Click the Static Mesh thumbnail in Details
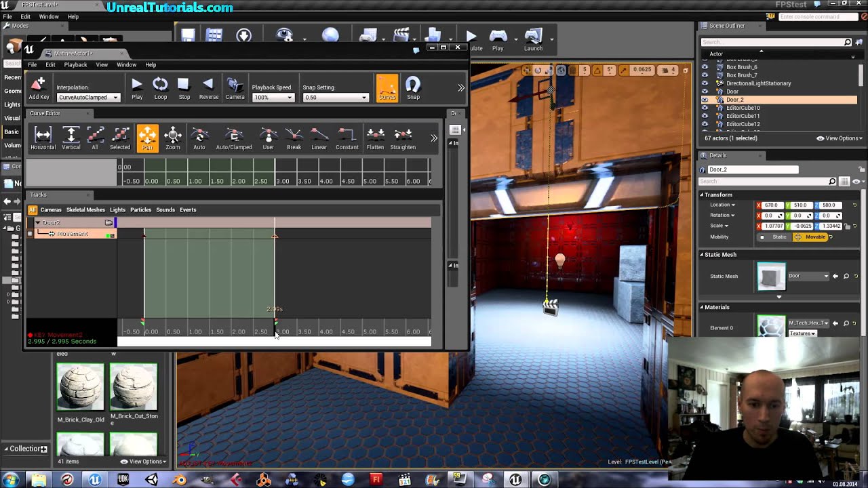This screenshot has width=868, height=488. click(771, 277)
